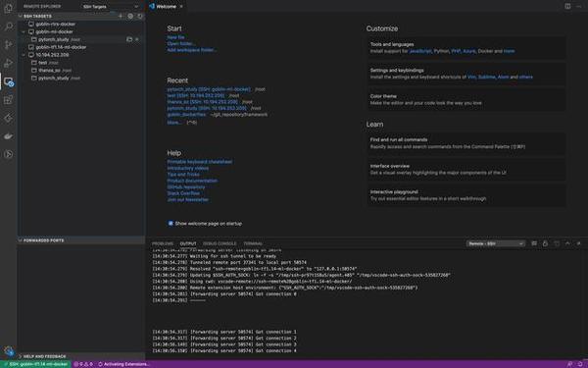Collapse the FORWARDED PORTS section
The height and width of the screenshot is (368, 588).
20,240
